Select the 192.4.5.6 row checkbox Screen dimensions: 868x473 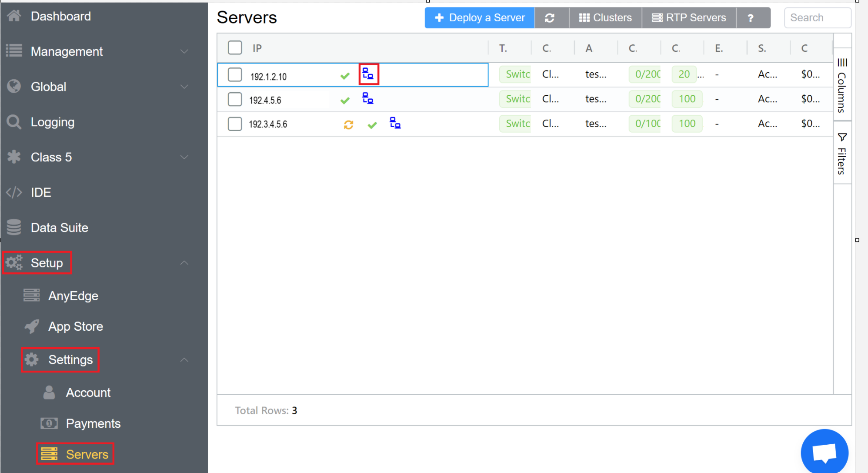pos(235,100)
